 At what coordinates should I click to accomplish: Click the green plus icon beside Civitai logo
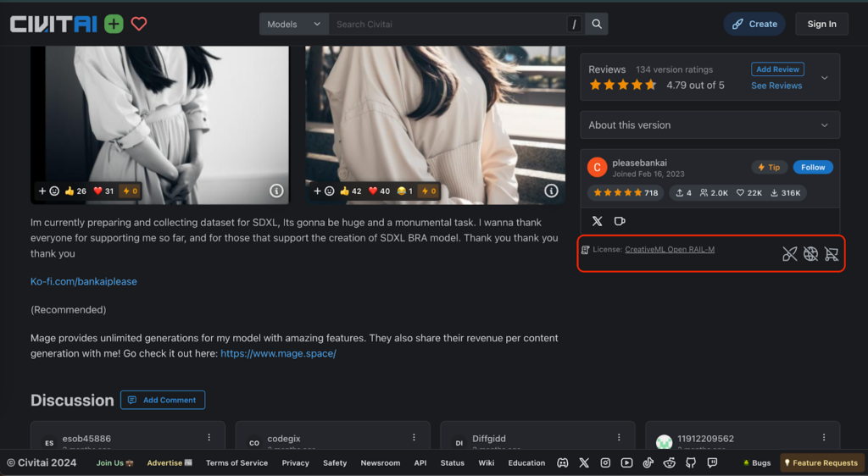pyautogui.click(x=114, y=25)
